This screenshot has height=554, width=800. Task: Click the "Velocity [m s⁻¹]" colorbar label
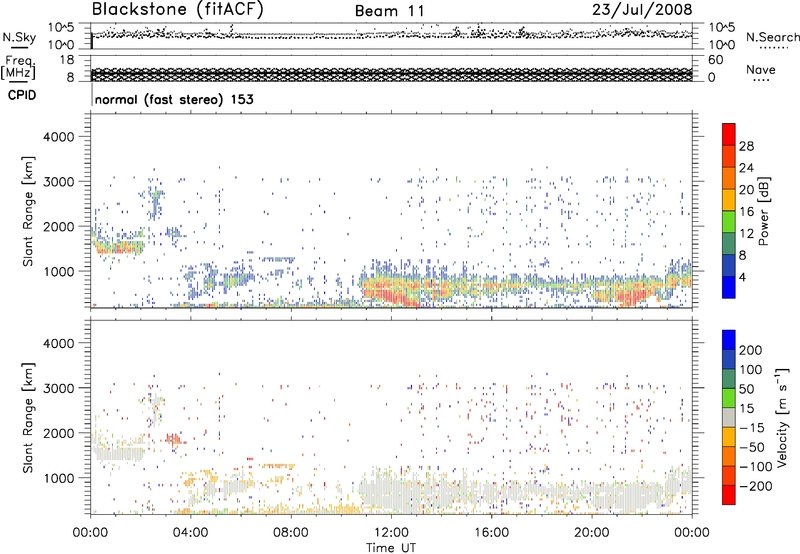[781, 417]
